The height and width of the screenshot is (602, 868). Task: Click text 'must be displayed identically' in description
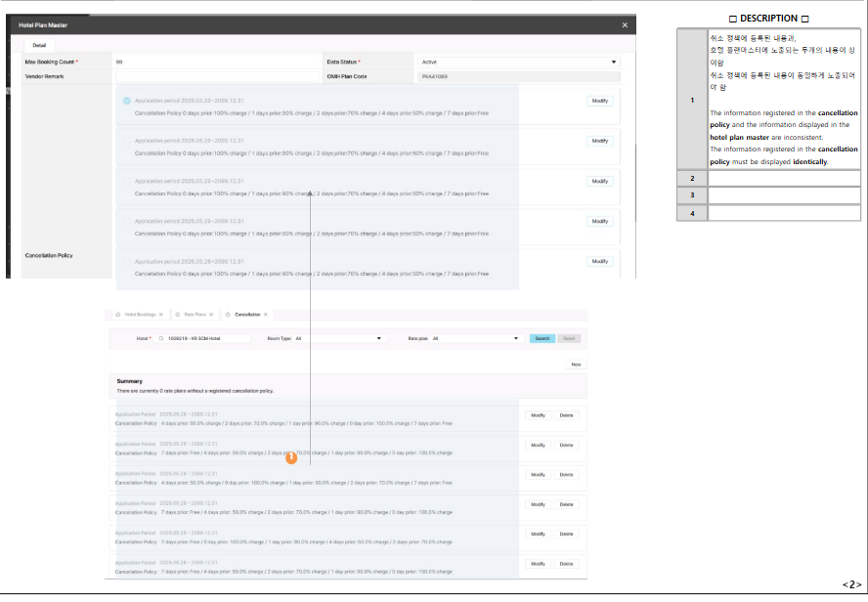coord(780,161)
